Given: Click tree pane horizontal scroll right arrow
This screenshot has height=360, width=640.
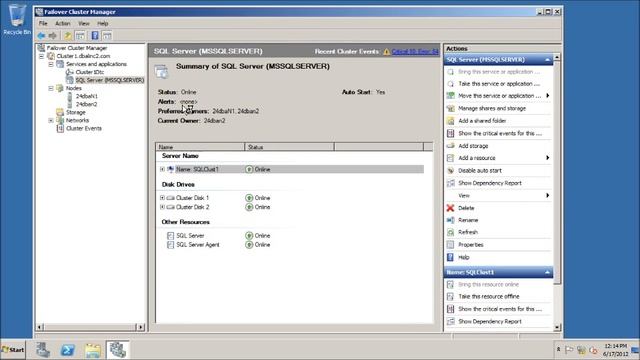Looking at the screenshot, I should [141, 327].
